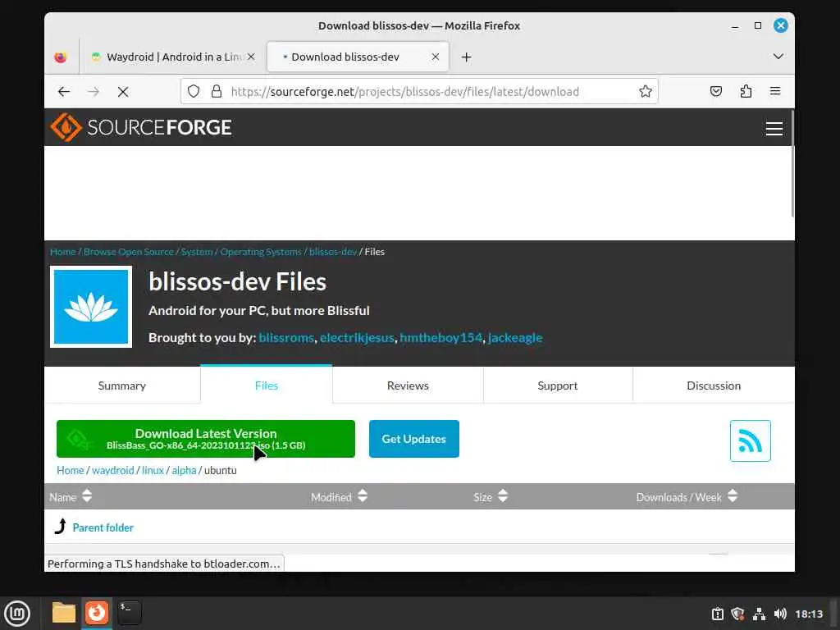Stop loading the page
Screen dimensions: 840x630
coord(123,92)
